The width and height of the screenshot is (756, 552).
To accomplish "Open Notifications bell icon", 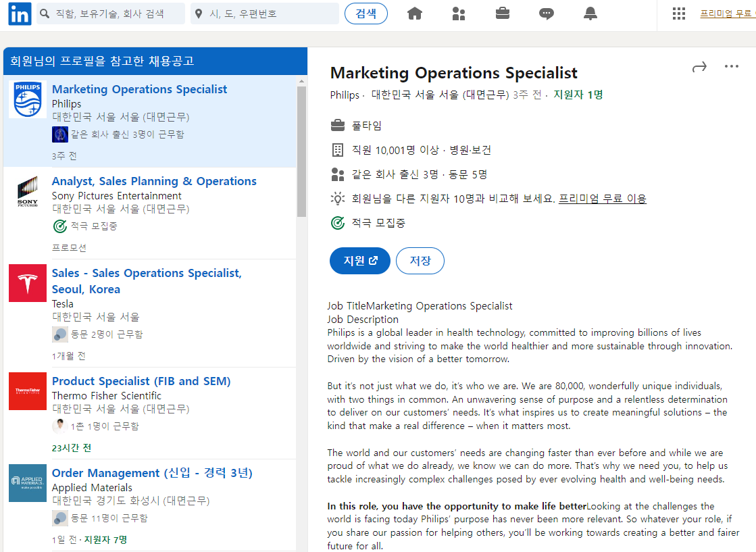I will pyautogui.click(x=590, y=14).
